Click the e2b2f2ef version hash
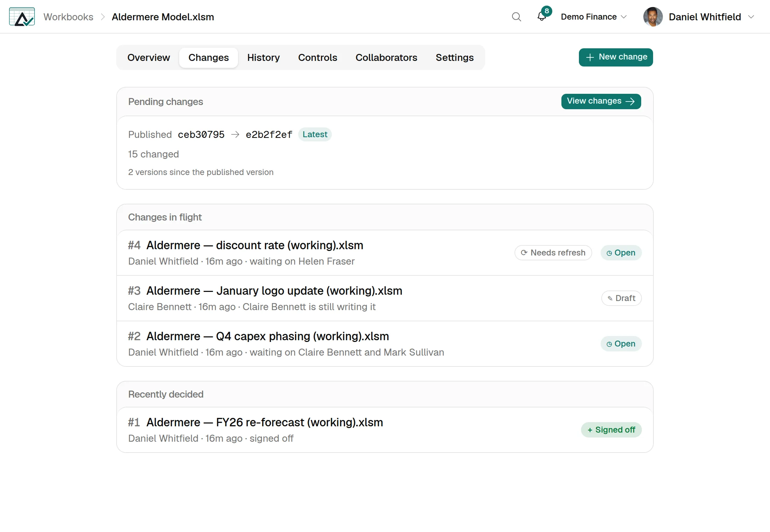Viewport: 770px width, 532px height. point(269,134)
